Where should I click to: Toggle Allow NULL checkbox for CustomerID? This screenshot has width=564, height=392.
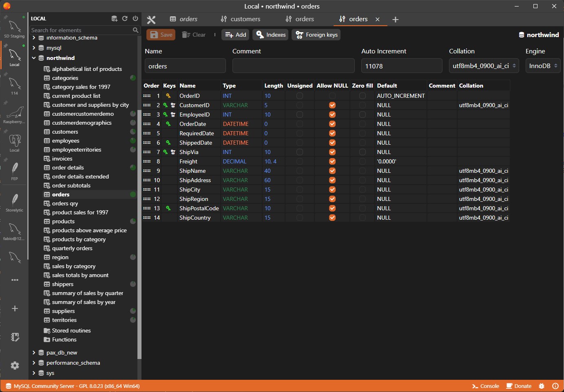point(332,105)
